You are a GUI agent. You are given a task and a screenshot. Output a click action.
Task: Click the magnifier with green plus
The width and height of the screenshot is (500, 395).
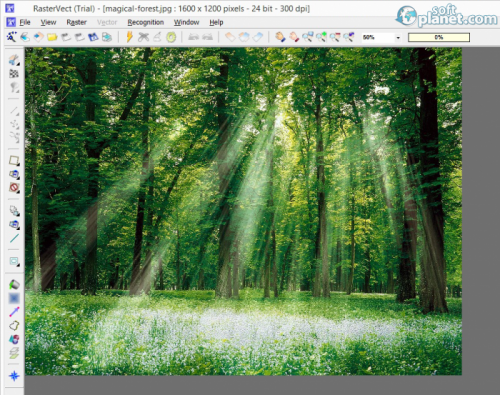(x=321, y=37)
